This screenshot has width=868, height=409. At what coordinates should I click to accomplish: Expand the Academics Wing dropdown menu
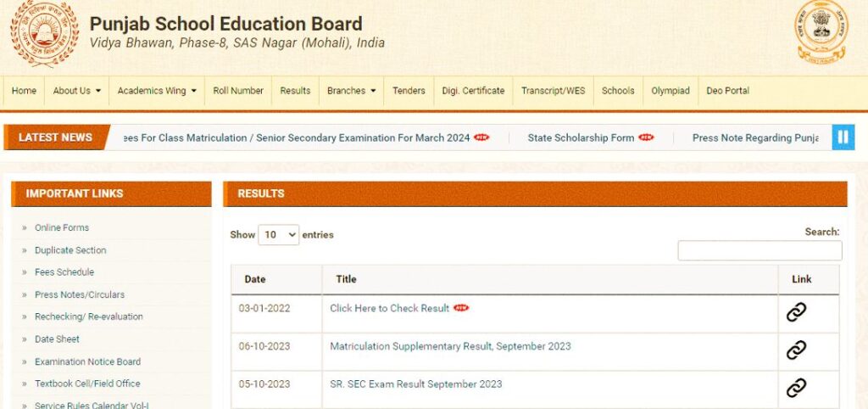pyautogui.click(x=157, y=91)
